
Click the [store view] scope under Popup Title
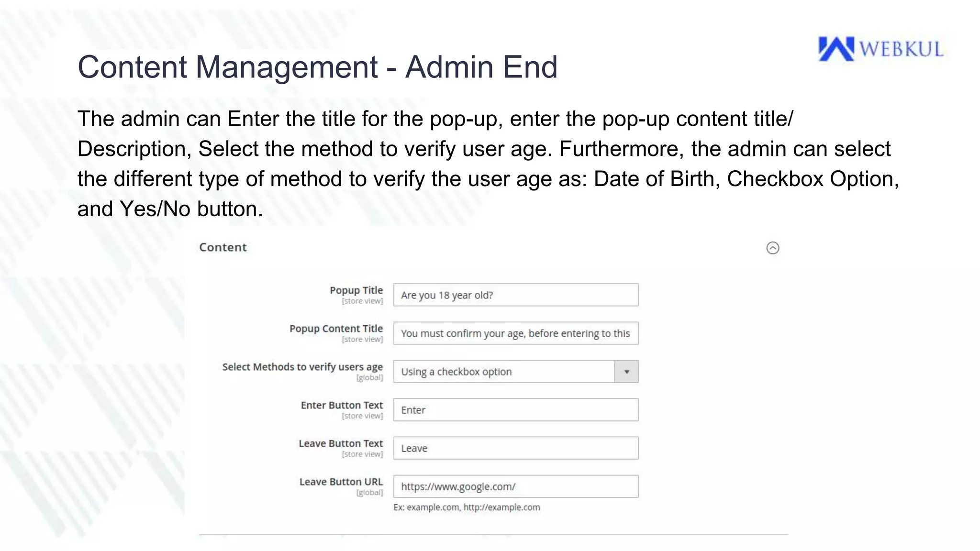point(362,301)
